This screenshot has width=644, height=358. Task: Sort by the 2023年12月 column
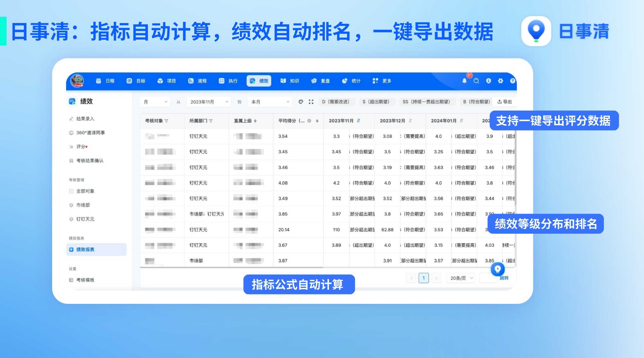pos(410,121)
